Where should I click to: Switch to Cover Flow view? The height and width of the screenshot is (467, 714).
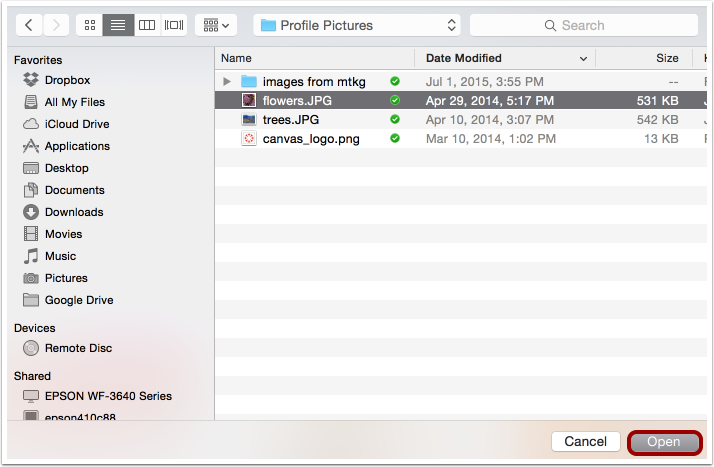tap(174, 25)
